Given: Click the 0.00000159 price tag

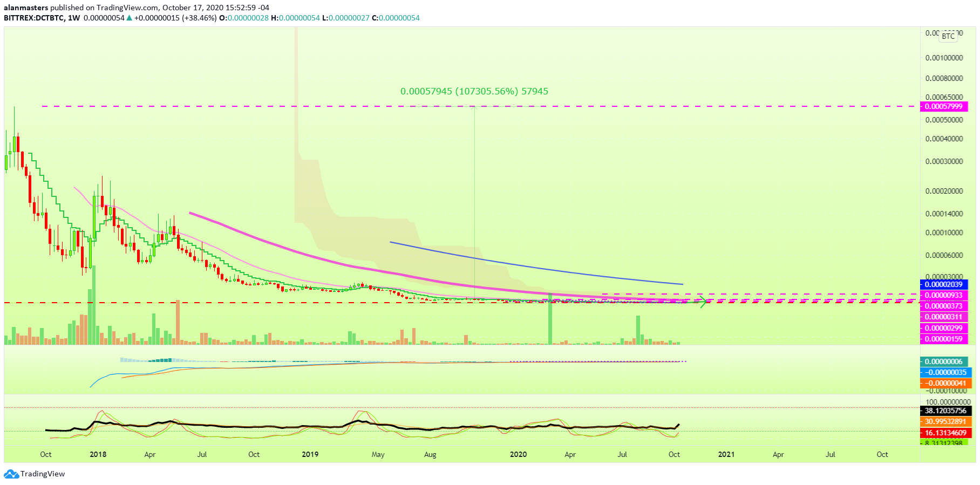Looking at the screenshot, I should (x=944, y=339).
